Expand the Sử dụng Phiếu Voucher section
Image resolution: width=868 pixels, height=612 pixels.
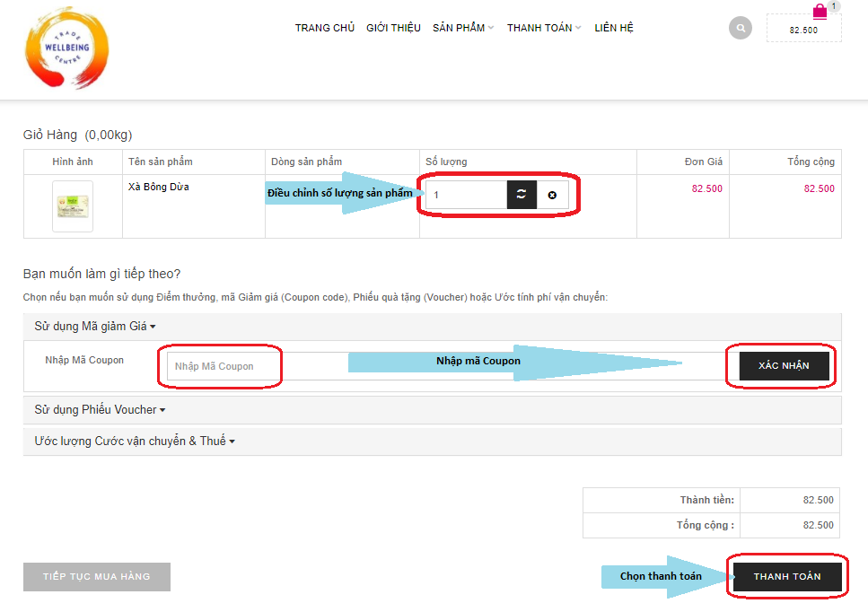100,410
